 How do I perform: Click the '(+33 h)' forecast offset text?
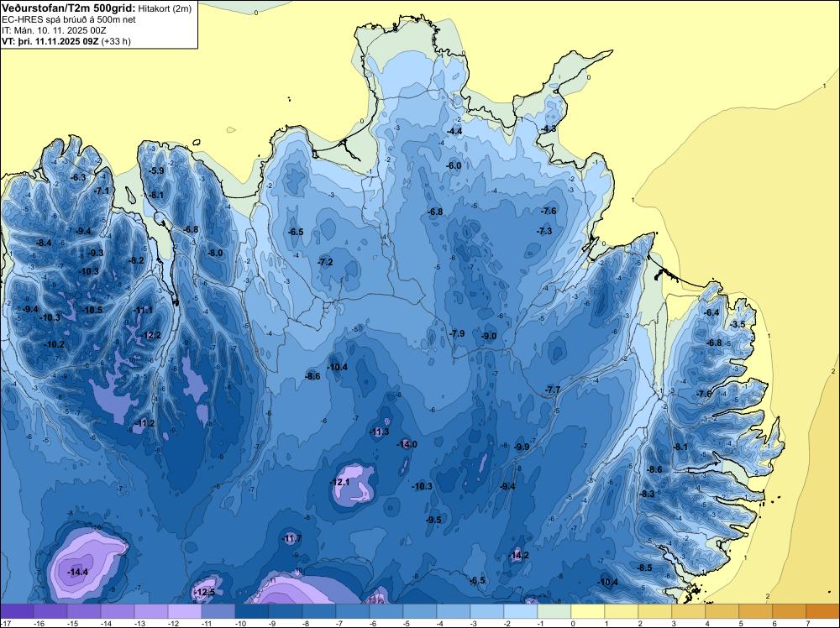coord(116,41)
